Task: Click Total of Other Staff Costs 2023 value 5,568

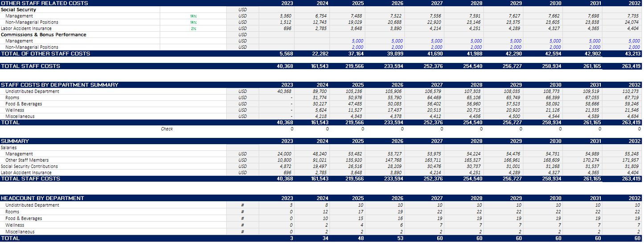Action: 283,54
